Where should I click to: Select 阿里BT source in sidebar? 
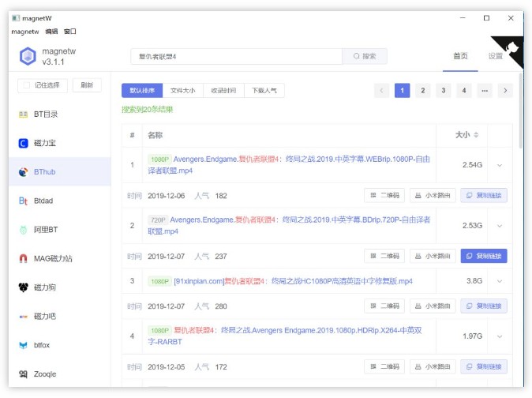click(60, 230)
